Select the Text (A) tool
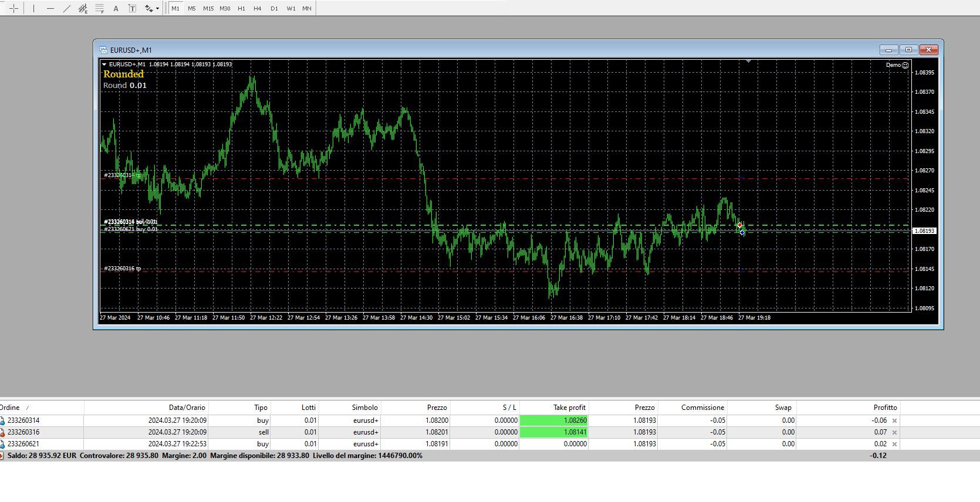This screenshot has width=980, height=502. coord(116,8)
